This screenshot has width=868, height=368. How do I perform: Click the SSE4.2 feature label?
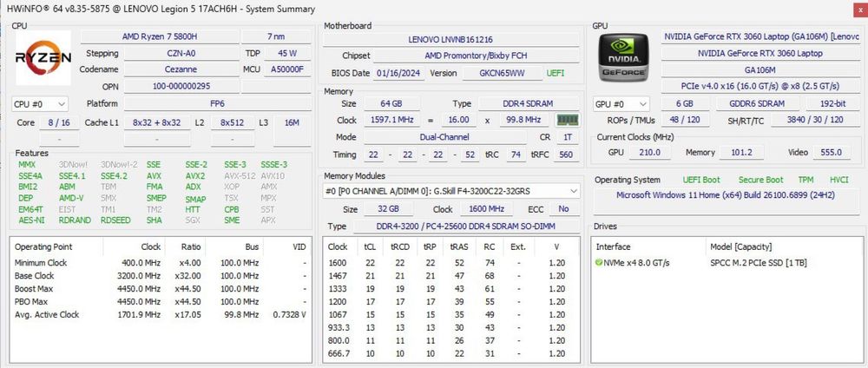click(x=114, y=176)
